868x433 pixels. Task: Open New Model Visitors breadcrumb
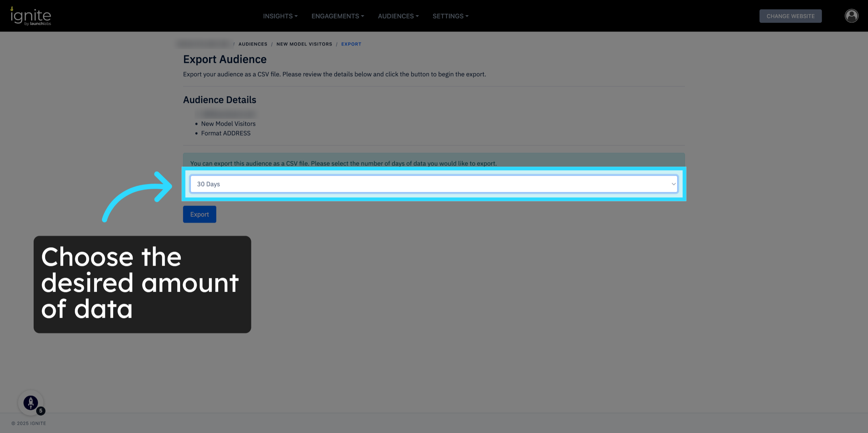coord(304,44)
